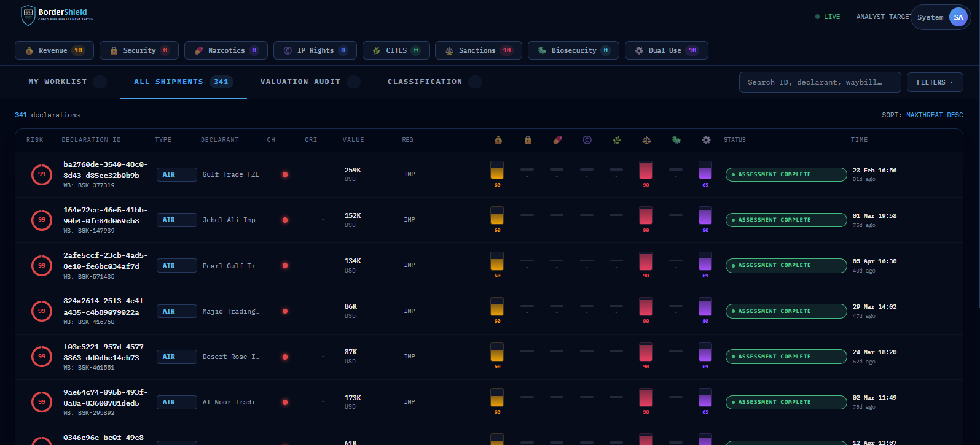
Task: Focus the search ID, declarant, waybill field
Action: point(820,82)
